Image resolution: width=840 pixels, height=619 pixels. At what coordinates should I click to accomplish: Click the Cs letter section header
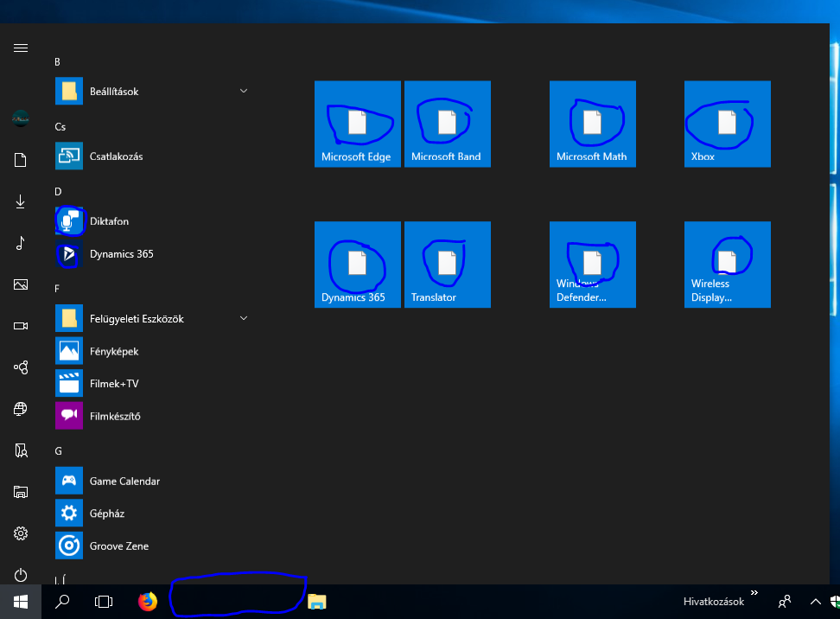click(x=60, y=127)
